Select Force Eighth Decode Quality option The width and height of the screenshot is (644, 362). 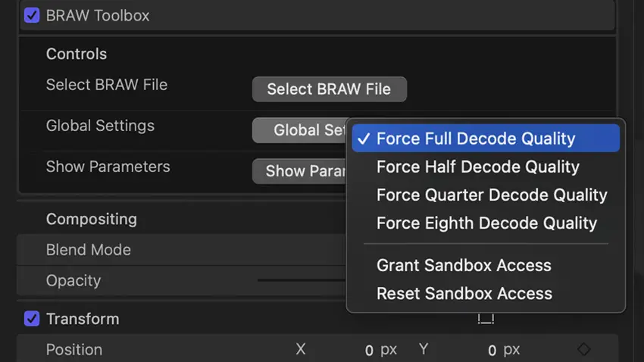486,223
